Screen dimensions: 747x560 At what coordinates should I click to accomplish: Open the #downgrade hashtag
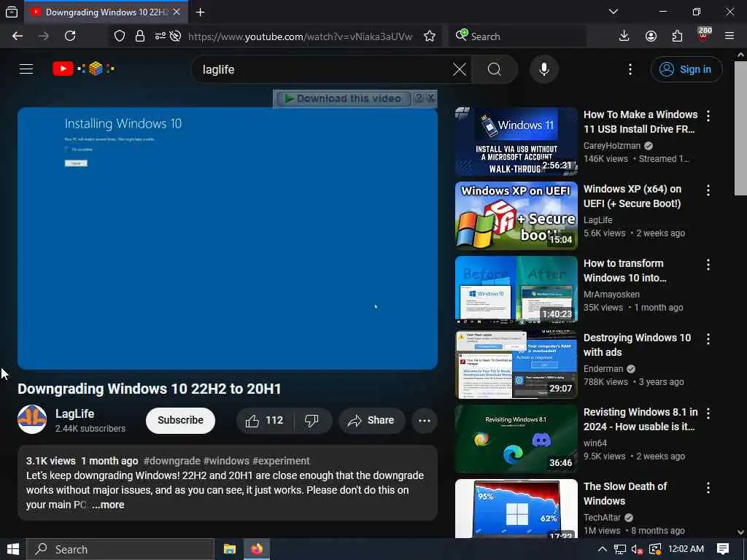tap(172, 461)
